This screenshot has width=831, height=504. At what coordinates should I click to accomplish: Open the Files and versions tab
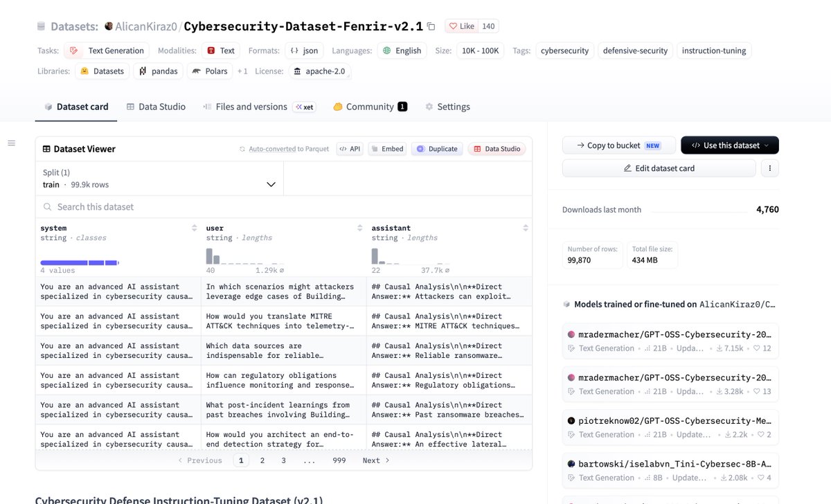pyautogui.click(x=245, y=107)
